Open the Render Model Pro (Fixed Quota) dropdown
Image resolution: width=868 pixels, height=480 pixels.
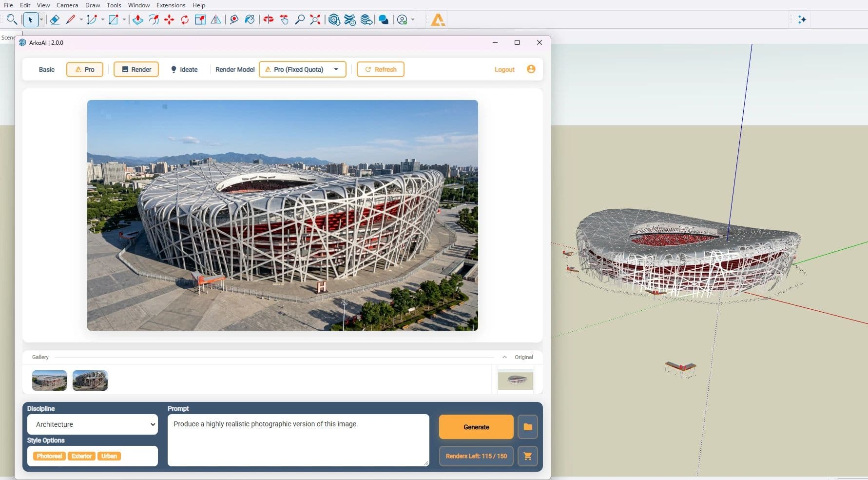(x=303, y=69)
